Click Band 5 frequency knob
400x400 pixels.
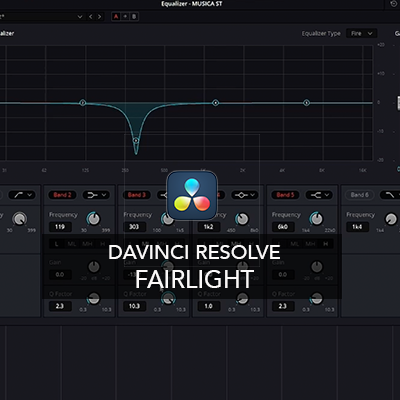click(x=317, y=219)
